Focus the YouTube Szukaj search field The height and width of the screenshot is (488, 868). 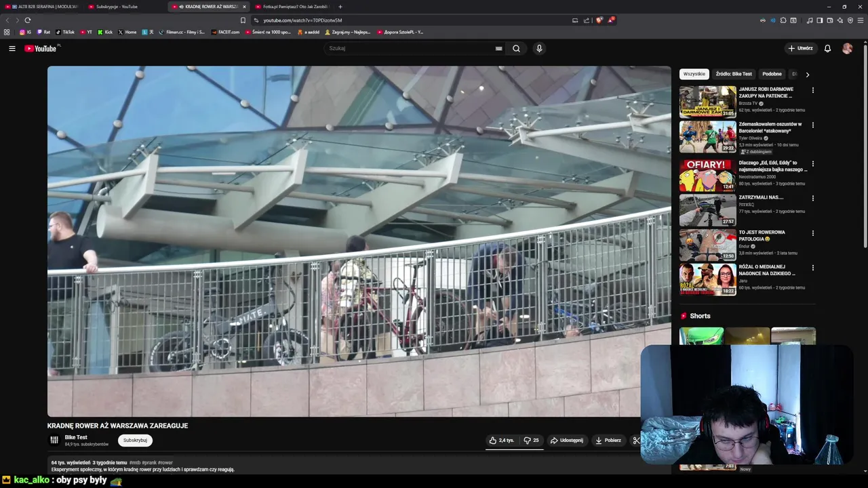pos(410,48)
